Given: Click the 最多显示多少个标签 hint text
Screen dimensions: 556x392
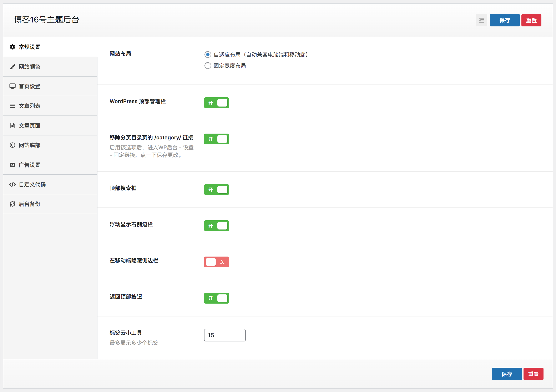Looking at the screenshot, I should coord(134,343).
